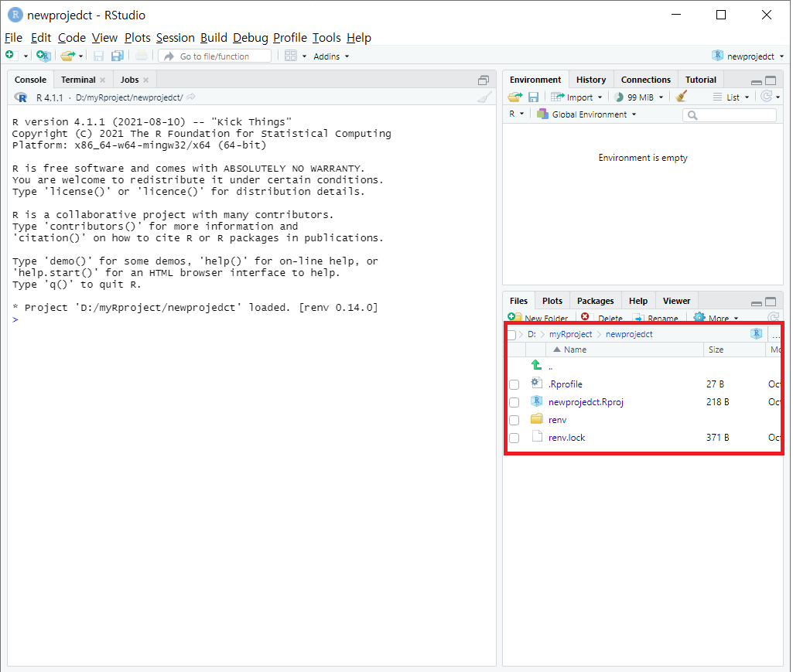Open the More options dropdown in Files
Viewport: 793px width, 672px height.
click(716, 318)
